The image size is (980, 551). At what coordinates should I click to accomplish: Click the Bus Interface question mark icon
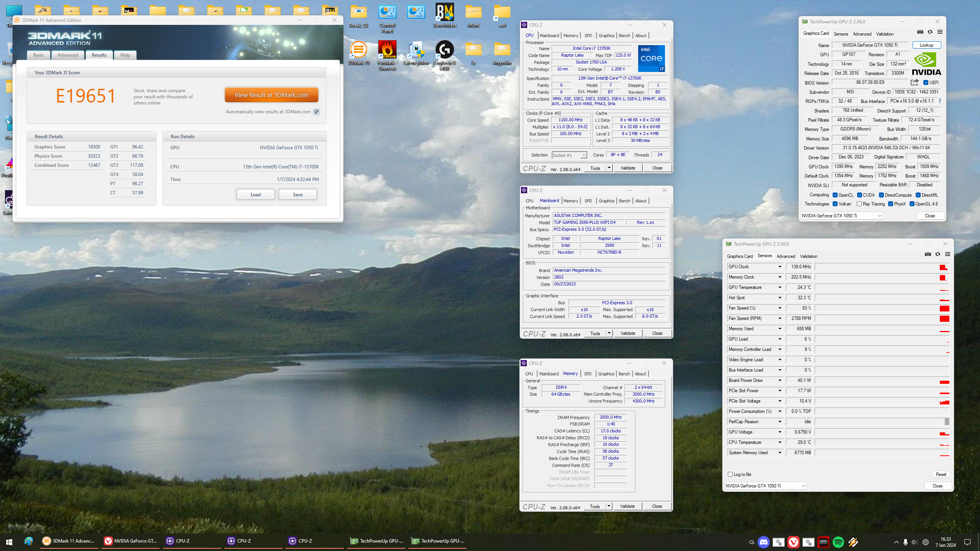940,101
